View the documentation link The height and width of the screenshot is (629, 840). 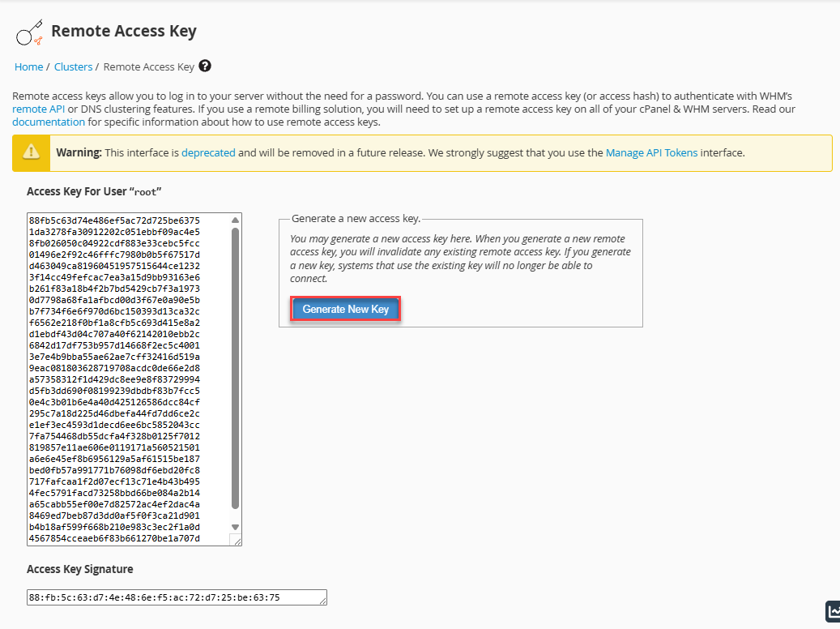tap(49, 122)
